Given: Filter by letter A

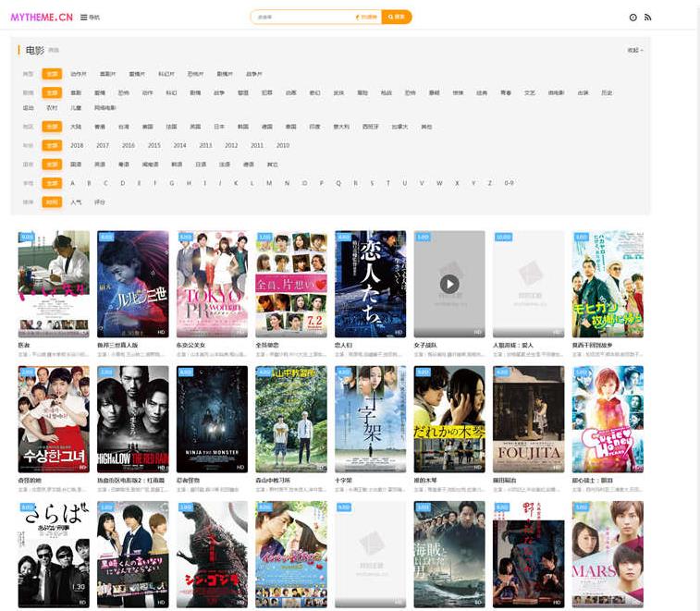Looking at the screenshot, I should coord(73,183).
